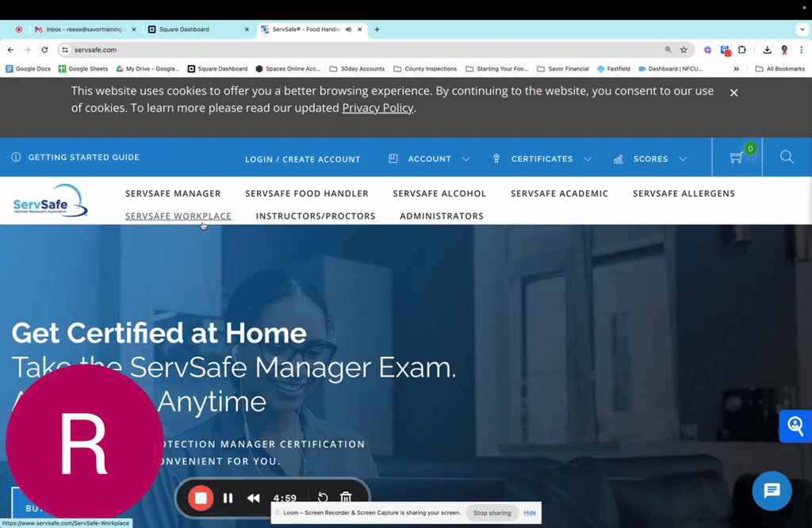
Task: Open the blue chat bubble button
Action: pyautogui.click(x=772, y=490)
